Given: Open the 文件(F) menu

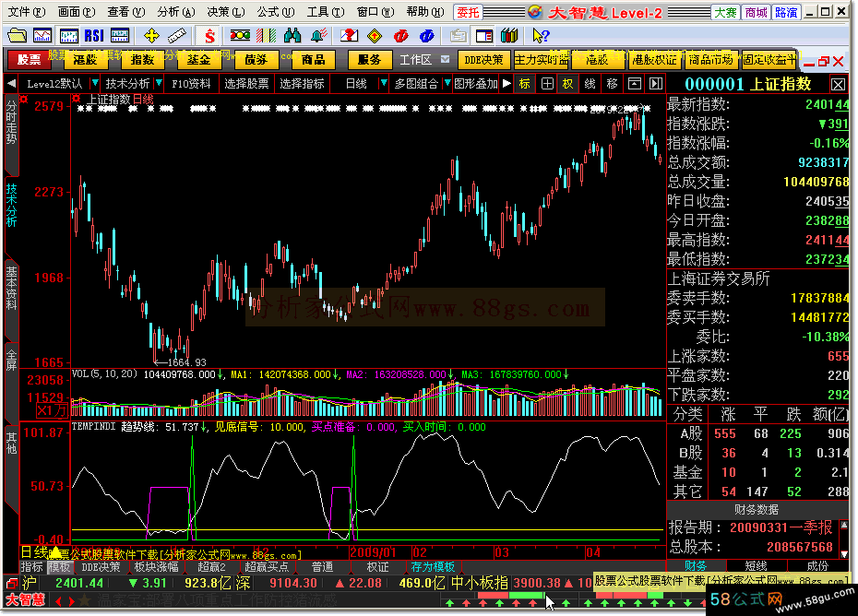Looking at the screenshot, I should click(26, 11).
